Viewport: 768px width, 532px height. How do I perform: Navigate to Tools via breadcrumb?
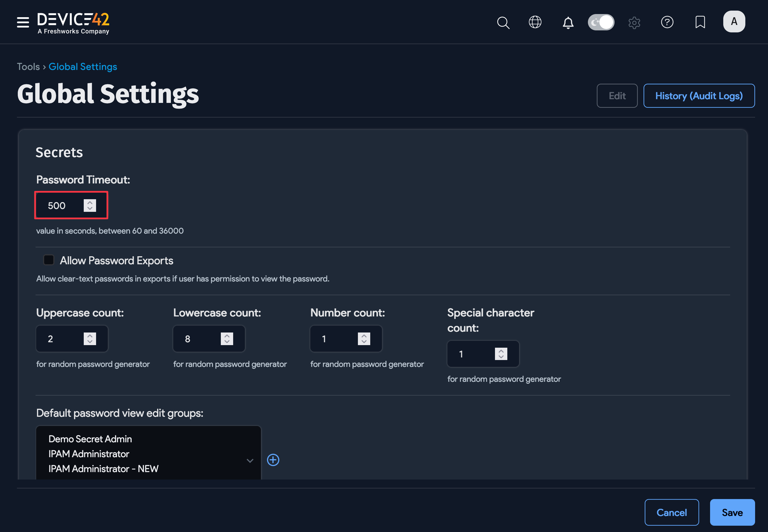28,67
